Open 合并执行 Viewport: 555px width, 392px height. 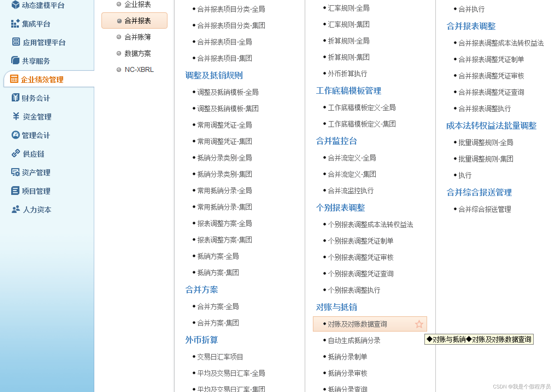tap(472, 9)
